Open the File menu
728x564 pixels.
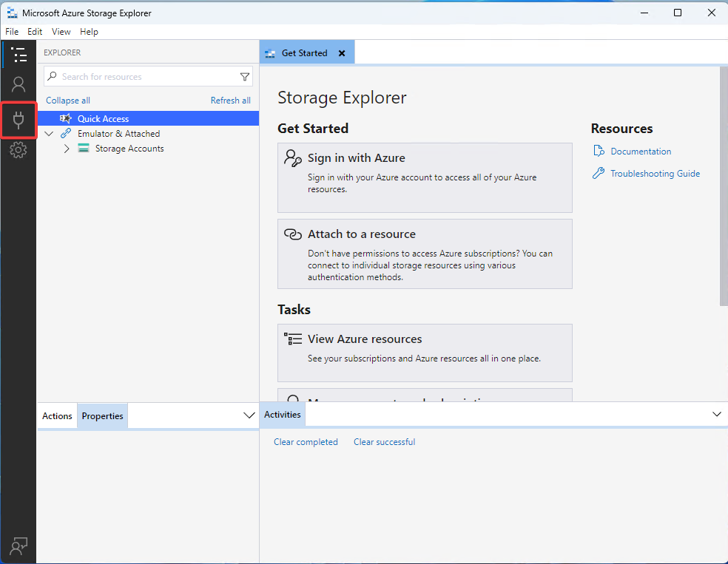tap(12, 32)
